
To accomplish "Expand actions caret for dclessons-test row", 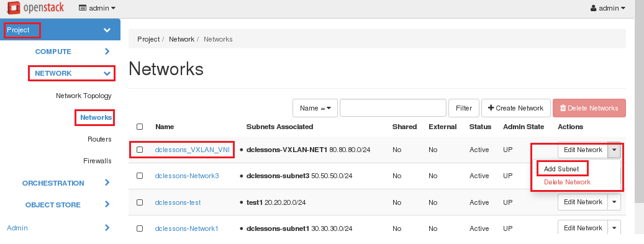I will 614,202.
